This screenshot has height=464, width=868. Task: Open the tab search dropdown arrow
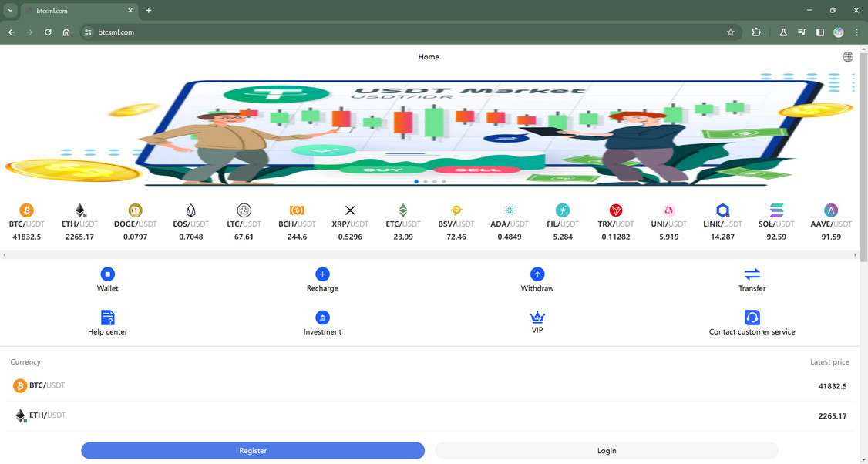[10, 11]
